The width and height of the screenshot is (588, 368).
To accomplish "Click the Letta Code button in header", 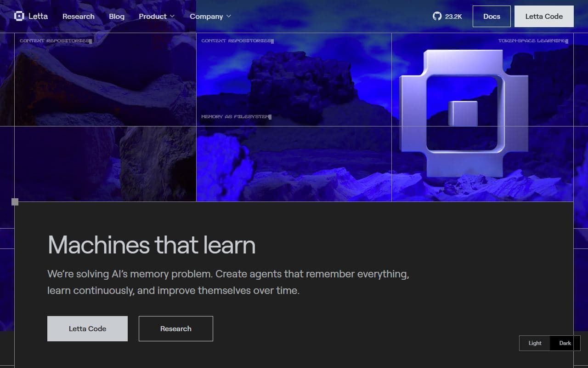I will pyautogui.click(x=544, y=16).
